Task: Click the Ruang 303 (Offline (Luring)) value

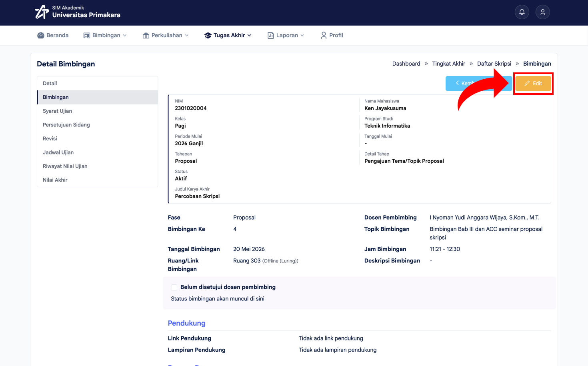Action: click(x=266, y=261)
